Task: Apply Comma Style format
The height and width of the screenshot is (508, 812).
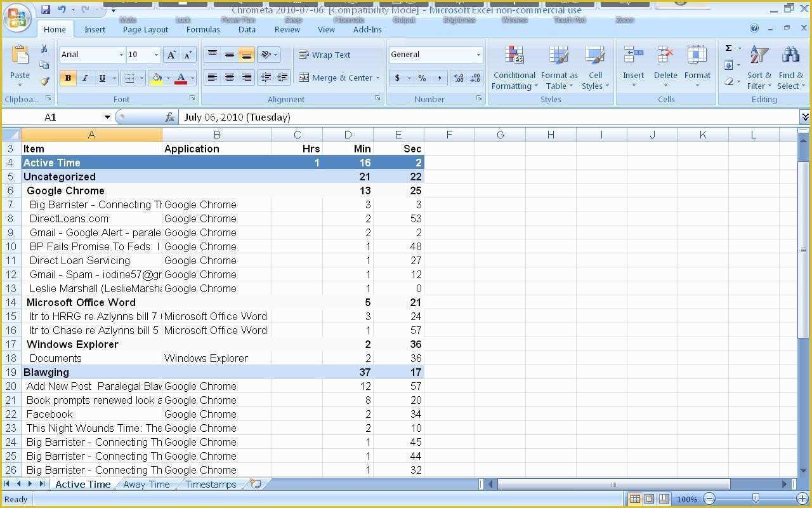Action: click(439, 78)
